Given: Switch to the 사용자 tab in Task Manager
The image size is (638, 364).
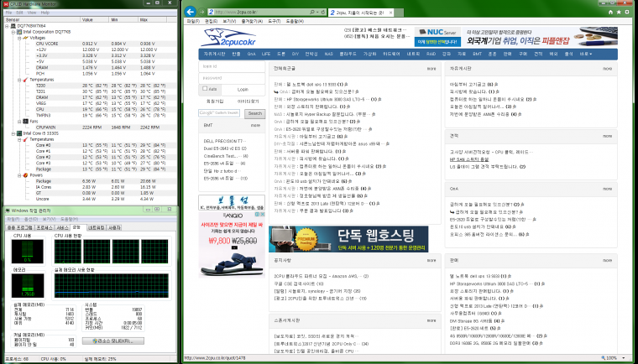Looking at the screenshot, I should coord(115,228).
